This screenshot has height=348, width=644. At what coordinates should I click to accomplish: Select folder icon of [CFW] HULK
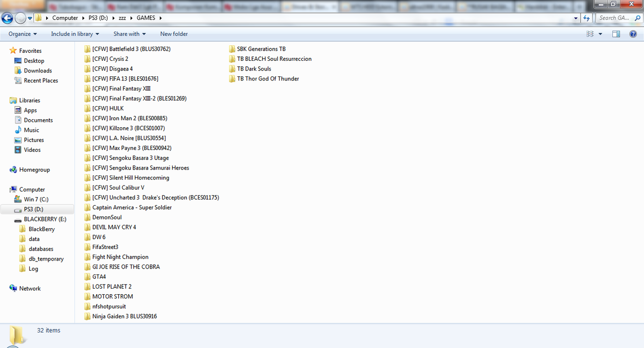click(88, 108)
